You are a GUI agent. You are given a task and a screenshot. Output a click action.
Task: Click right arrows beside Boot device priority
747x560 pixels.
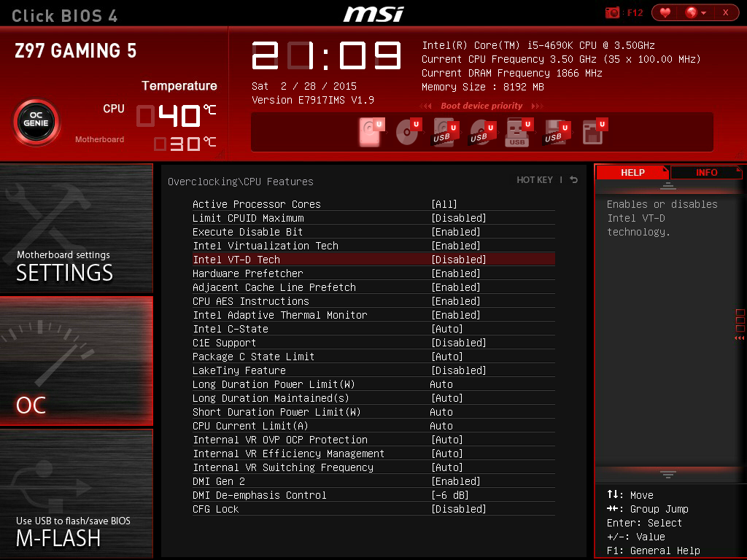537,106
